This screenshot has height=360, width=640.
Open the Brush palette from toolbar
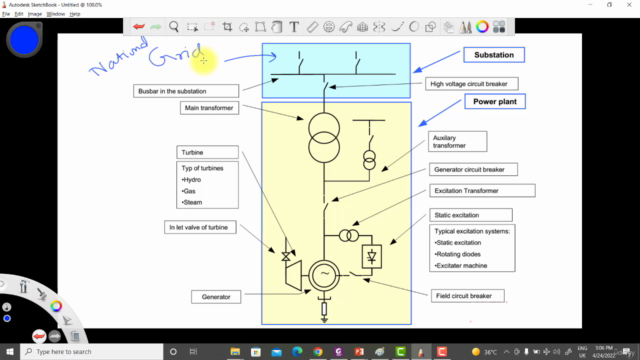click(465, 27)
